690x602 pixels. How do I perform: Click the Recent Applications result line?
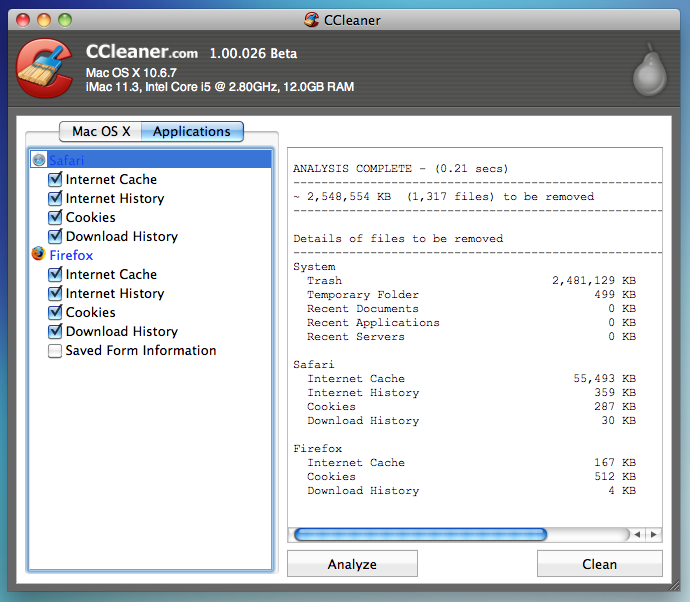[471, 323]
